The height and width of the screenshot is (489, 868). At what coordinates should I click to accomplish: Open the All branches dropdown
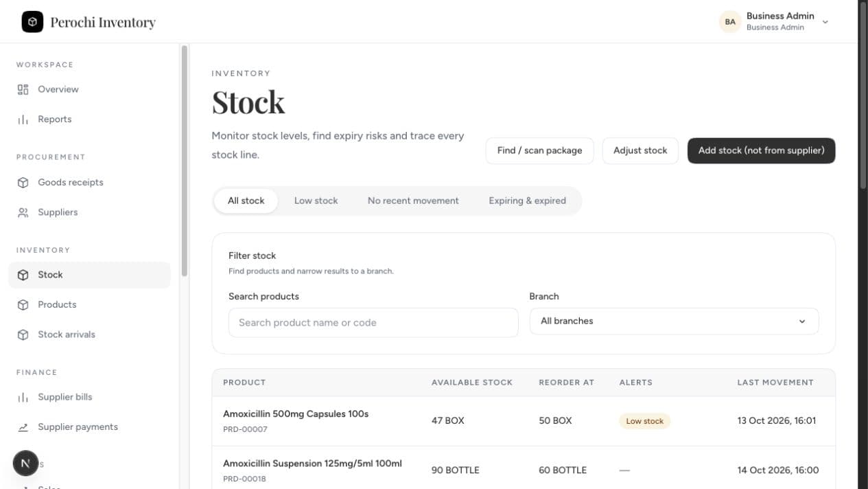point(674,321)
